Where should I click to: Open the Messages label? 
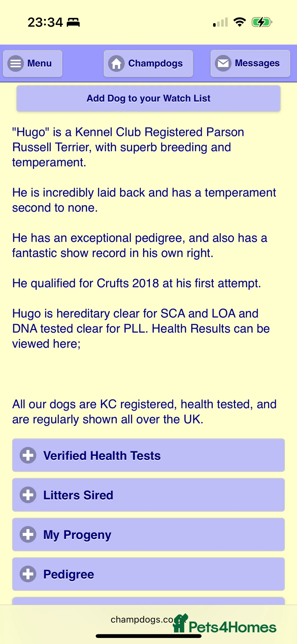[x=257, y=63]
